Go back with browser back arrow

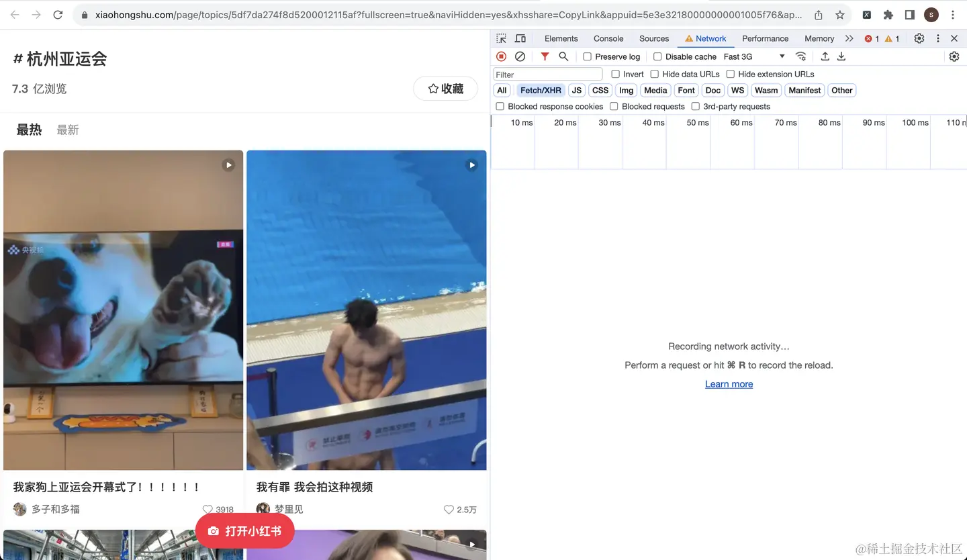click(15, 15)
